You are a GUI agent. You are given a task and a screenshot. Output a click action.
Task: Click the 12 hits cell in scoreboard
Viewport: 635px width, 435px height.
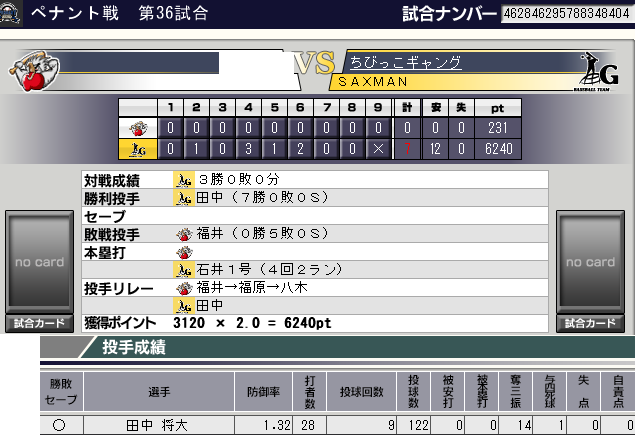(x=435, y=149)
